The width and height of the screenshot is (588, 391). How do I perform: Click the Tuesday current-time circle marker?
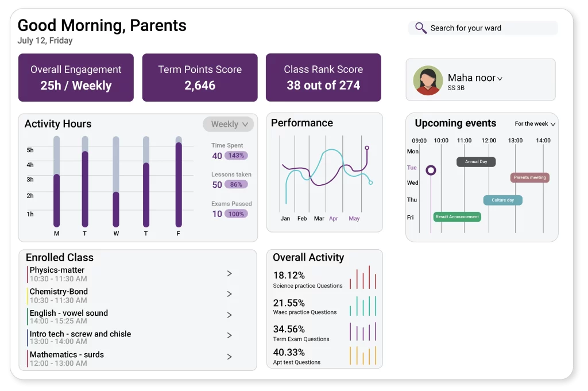[x=431, y=171]
